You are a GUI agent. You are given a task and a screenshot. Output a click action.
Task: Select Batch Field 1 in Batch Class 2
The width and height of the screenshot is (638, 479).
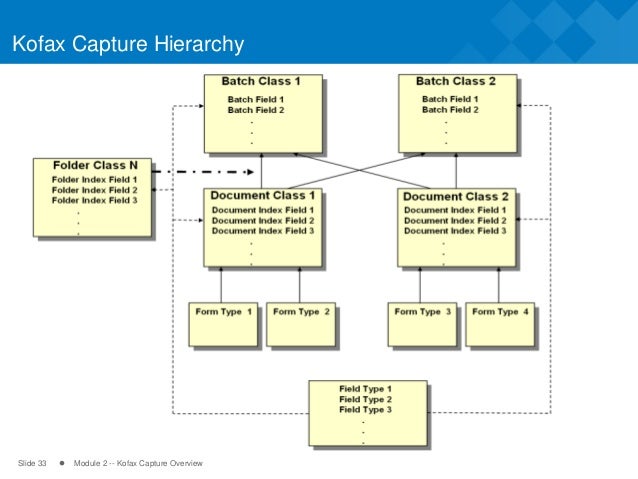tap(450, 99)
